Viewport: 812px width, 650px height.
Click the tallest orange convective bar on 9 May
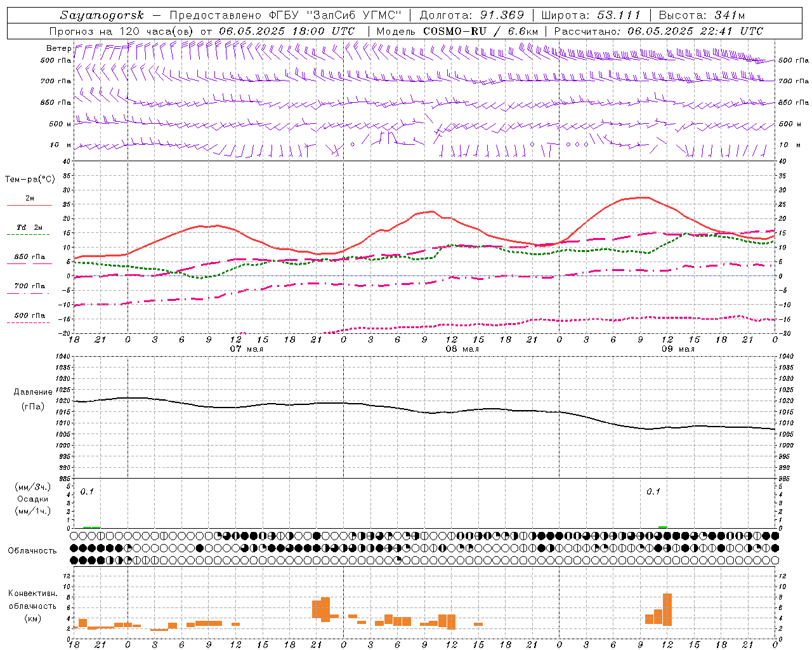coord(667,609)
